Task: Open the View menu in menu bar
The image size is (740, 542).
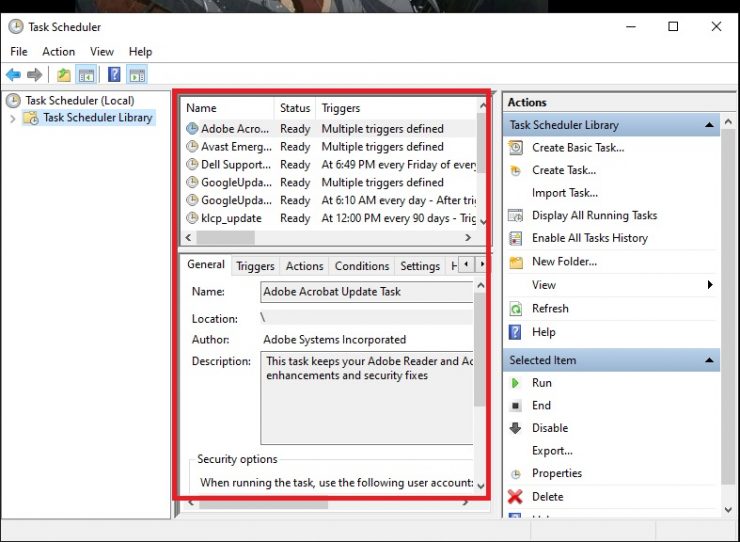Action: coord(102,51)
